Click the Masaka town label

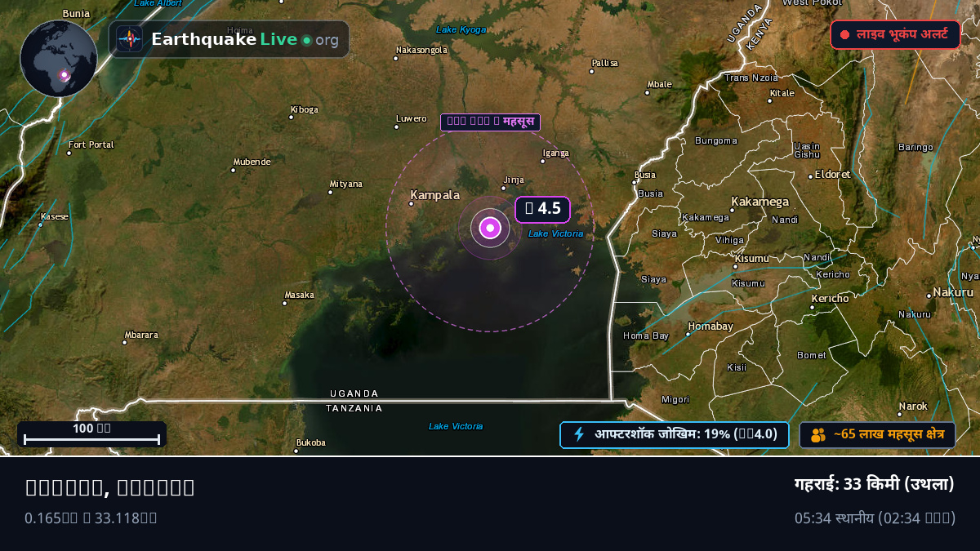tap(299, 295)
